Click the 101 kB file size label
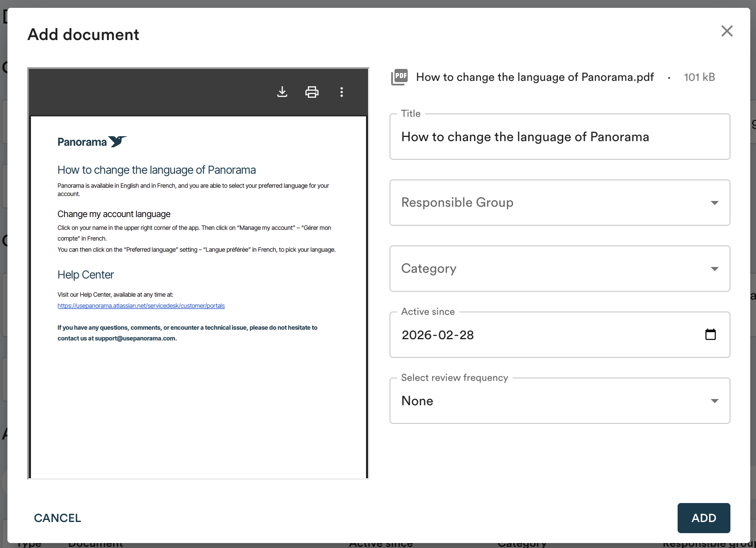 [699, 77]
